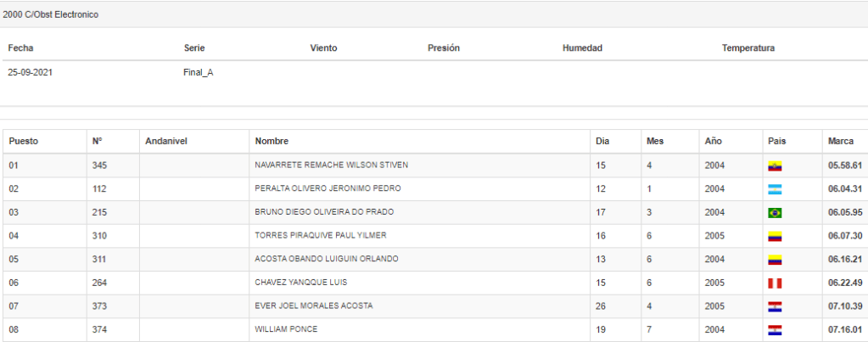
Task: Click the date 25-09-2021
Action: [31, 73]
